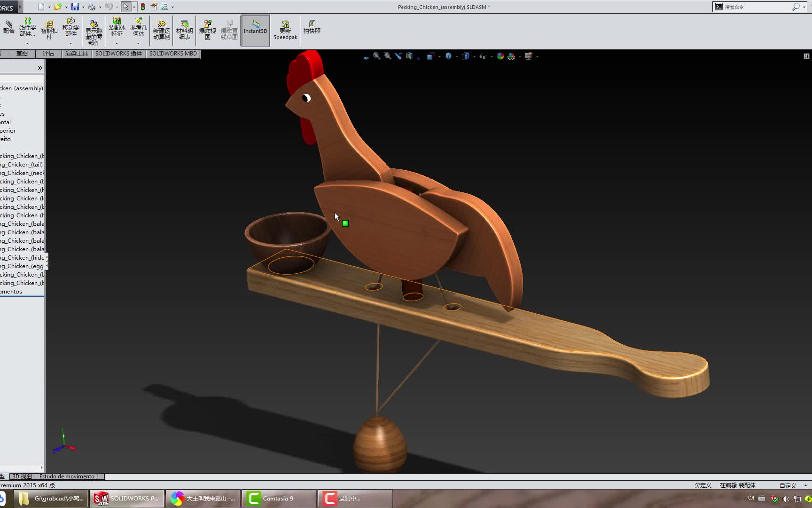The image size is (812, 508).
Task: Click the search magnifier icon
Action: coord(796,7)
